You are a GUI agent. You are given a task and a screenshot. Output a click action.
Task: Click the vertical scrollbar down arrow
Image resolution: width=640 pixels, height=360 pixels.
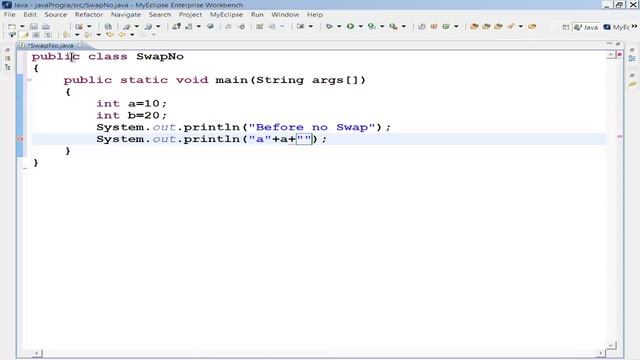click(x=611, y=345)
